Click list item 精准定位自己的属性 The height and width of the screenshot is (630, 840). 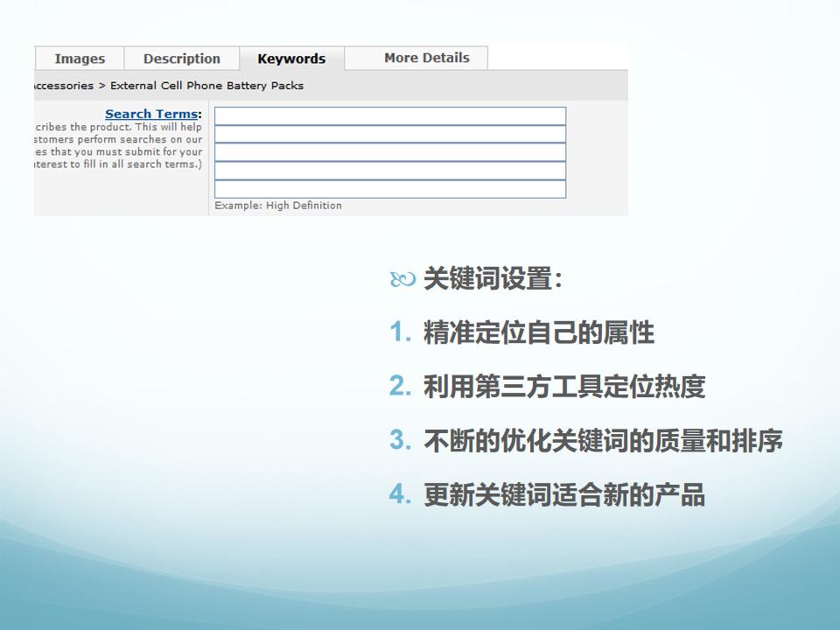538,332
